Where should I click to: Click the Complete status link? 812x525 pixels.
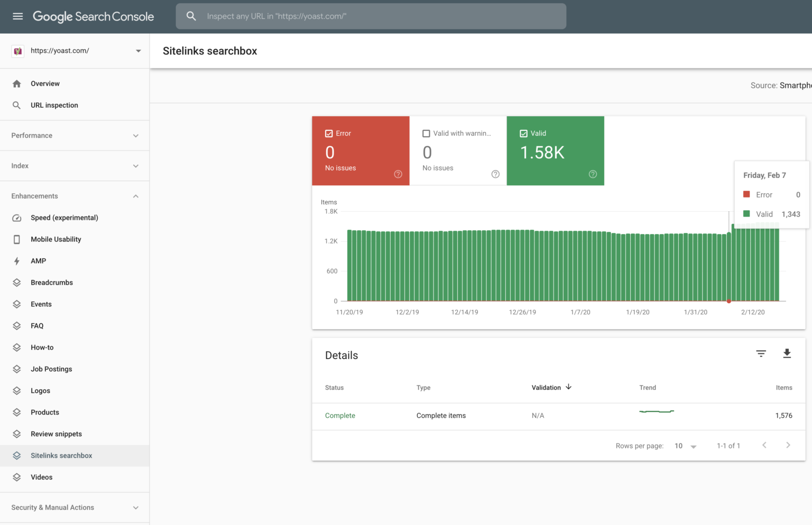coord(340,416)
